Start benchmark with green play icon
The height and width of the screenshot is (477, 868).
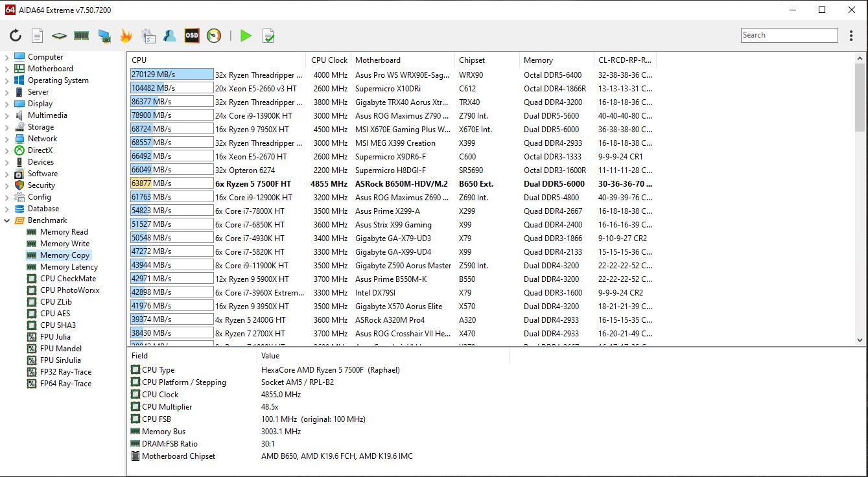coord(246,36)
